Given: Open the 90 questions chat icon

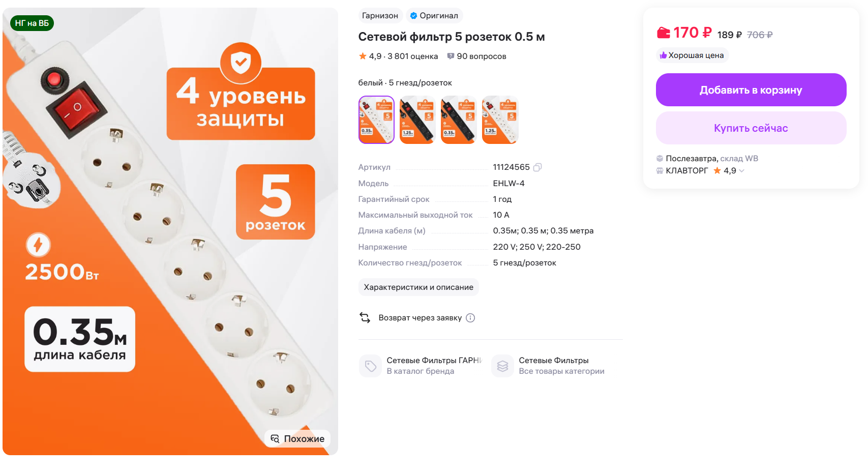Looking at the screenshot, I should coord(451,56).
